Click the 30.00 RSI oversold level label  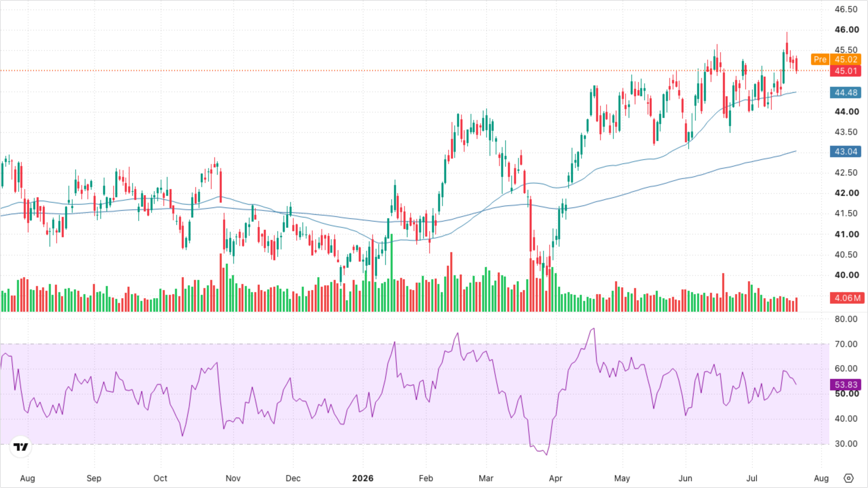point(846,444)
